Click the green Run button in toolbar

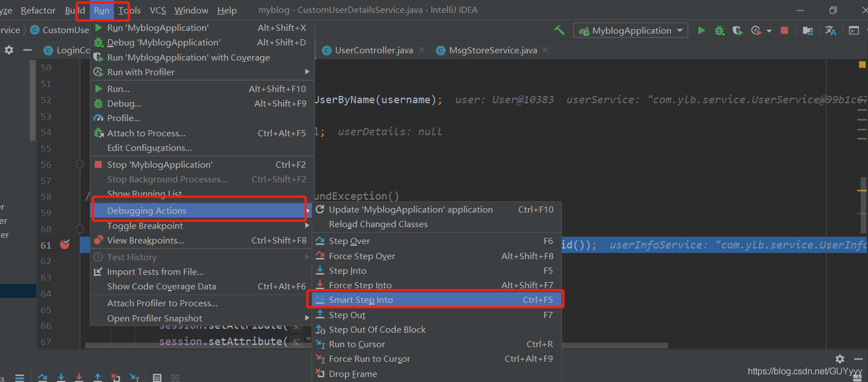coord(701,30)
